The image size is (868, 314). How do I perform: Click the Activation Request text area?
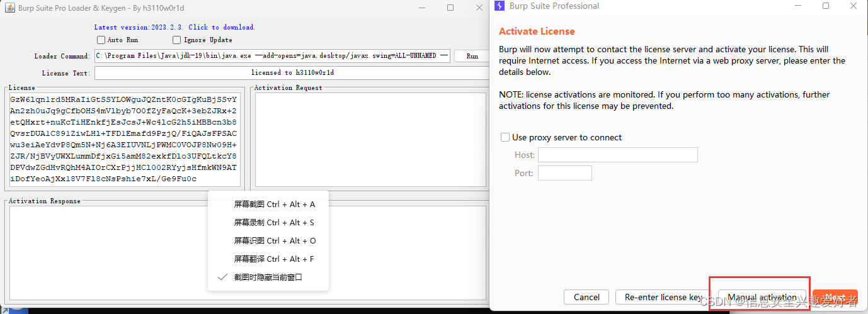(x=370, y=140)
